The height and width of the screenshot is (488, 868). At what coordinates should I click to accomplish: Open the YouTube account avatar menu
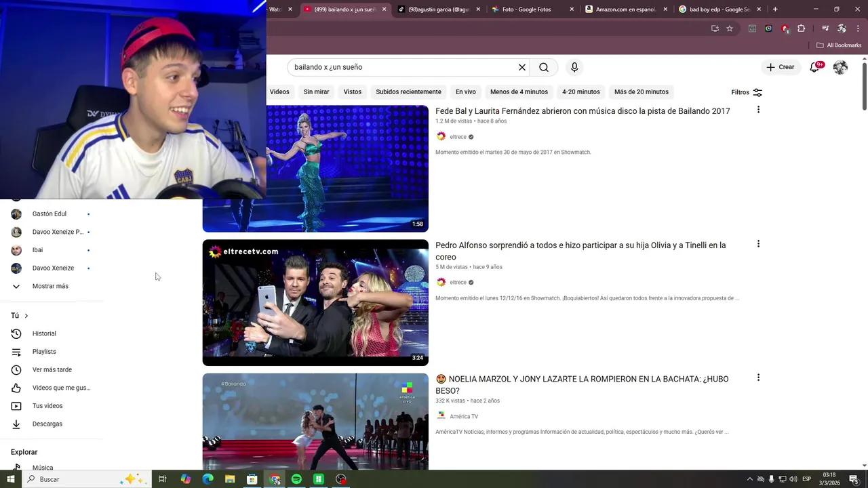(840, 67)
